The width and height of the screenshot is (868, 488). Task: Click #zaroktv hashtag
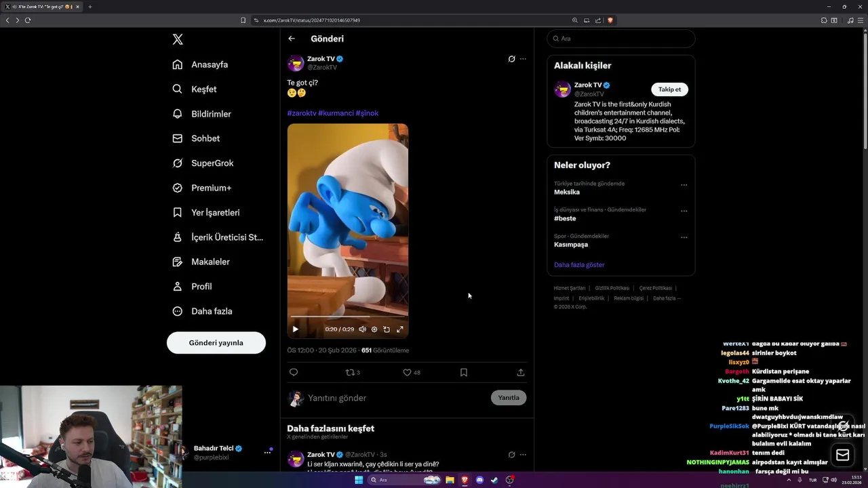[302, 113]
